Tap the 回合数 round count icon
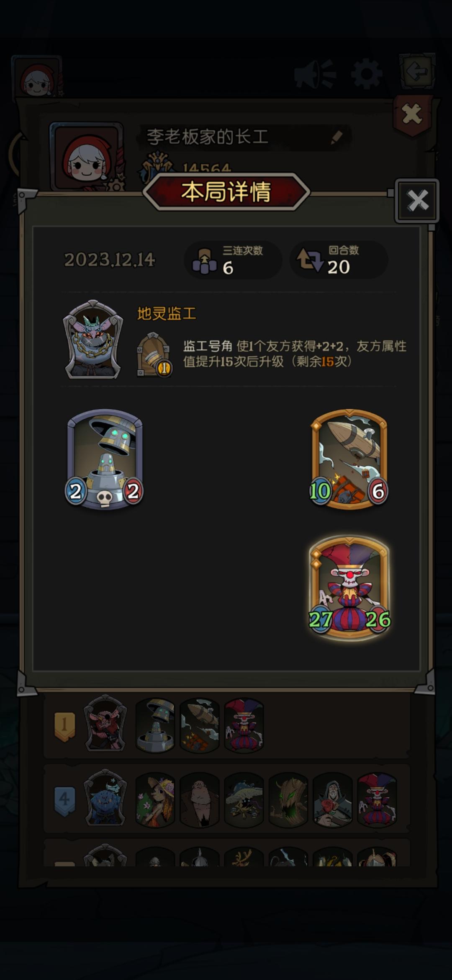 coord(310,260)
